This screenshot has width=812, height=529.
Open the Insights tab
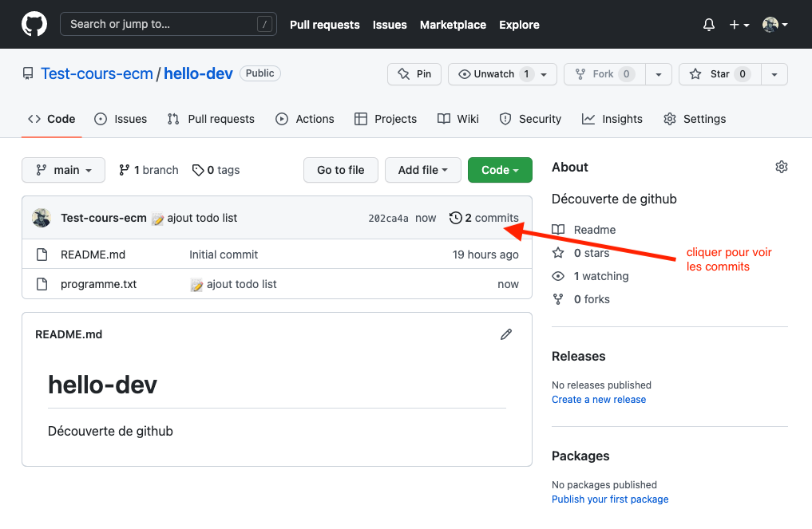click(x=612, y=119)
